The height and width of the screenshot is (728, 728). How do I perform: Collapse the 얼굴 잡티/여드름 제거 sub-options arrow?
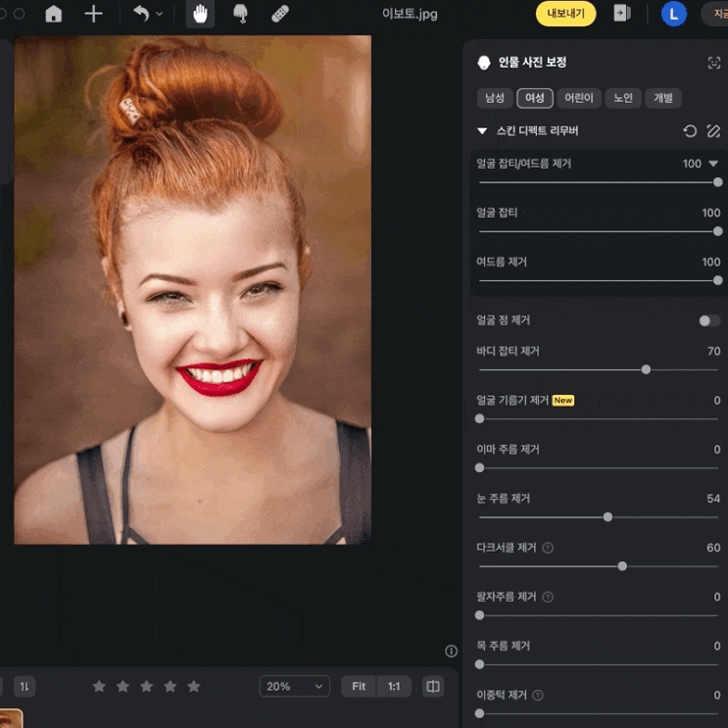tap(713, 164)
